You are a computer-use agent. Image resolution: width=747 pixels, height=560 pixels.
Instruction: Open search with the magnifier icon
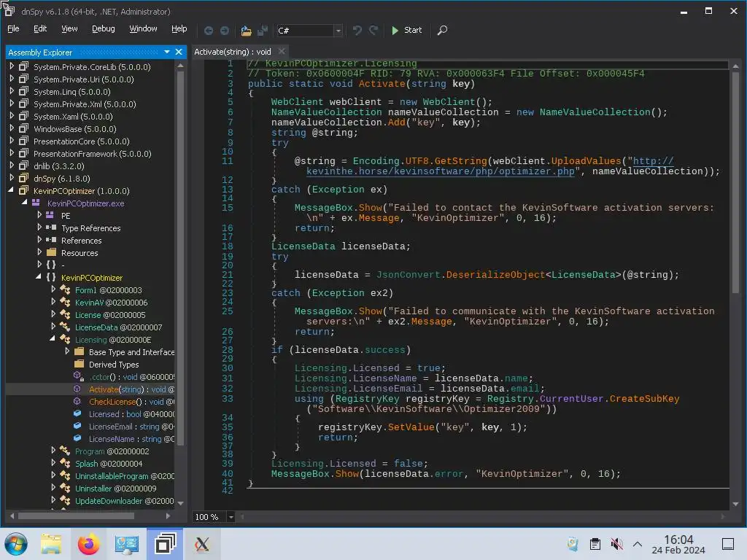pyautogui.click(x=442, y=31)
